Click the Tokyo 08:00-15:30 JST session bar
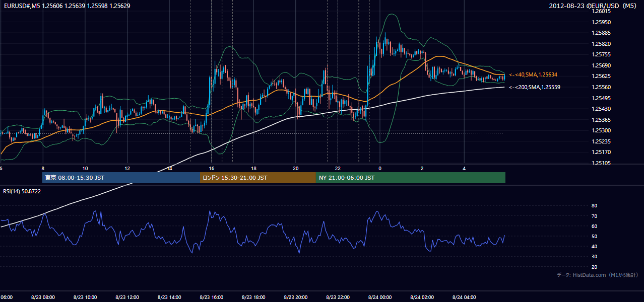The width and height of the screenshot is (644, 302). pos(121,178)
